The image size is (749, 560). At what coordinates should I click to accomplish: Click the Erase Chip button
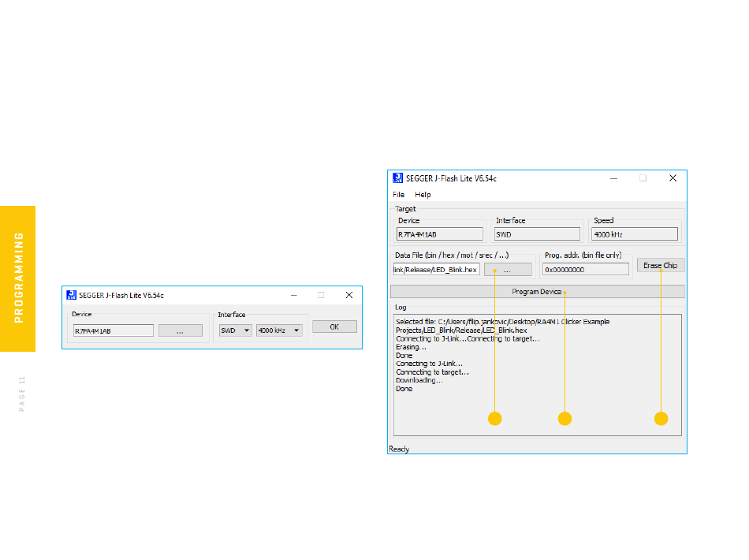(661, 265)
